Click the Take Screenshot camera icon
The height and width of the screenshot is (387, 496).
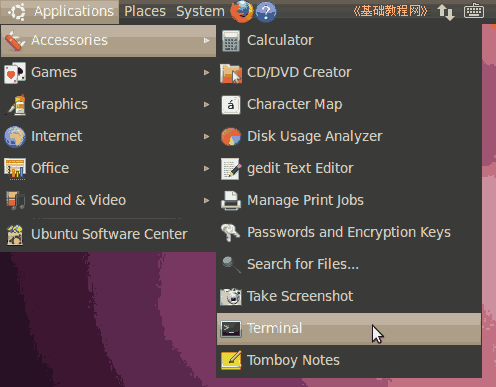tap(231, 296)
